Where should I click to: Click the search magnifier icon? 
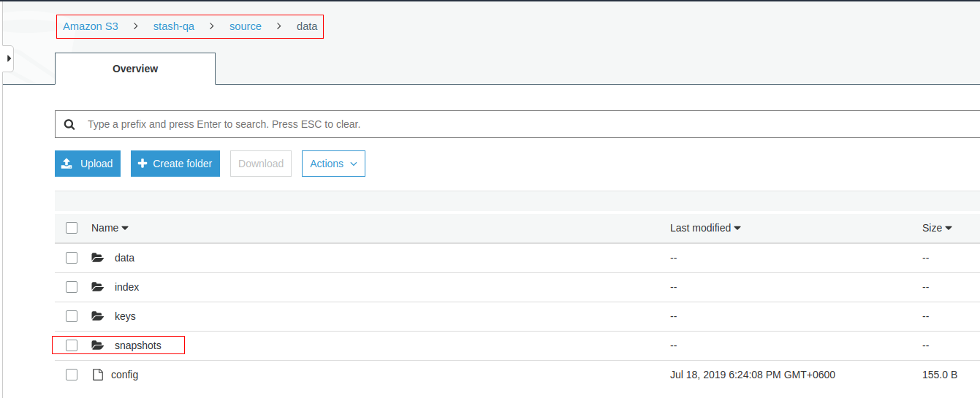[69, 125]
